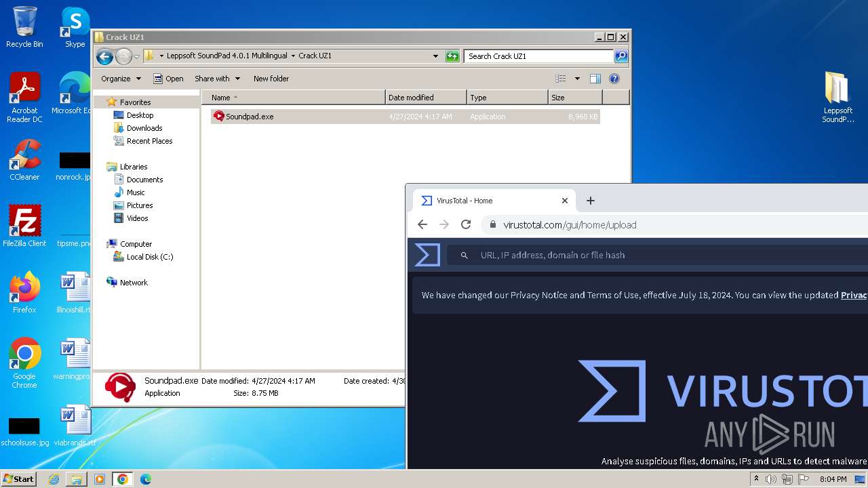Click the taskbar clock showing 8:04 PM
This screenshot has width=868, height=488.
click(833, 479)
